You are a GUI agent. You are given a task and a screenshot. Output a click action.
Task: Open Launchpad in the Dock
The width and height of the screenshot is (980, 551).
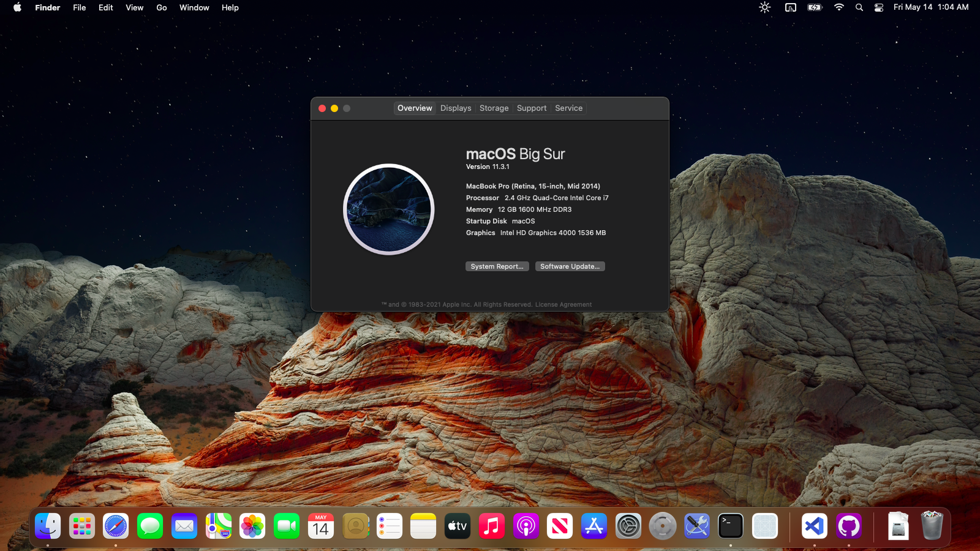point(82,526)
